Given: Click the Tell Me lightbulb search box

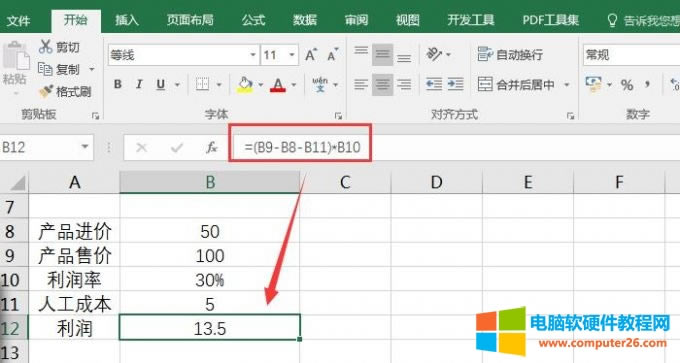Looking at the screenshot, I should (643, 20).
